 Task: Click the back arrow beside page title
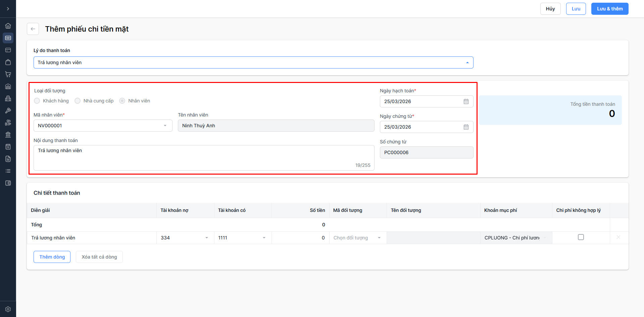point(33,29)
